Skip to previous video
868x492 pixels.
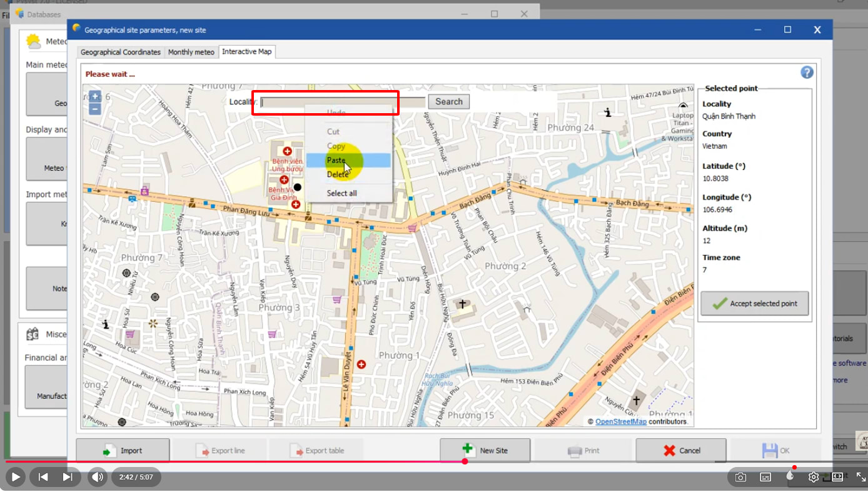coord(43,477)
